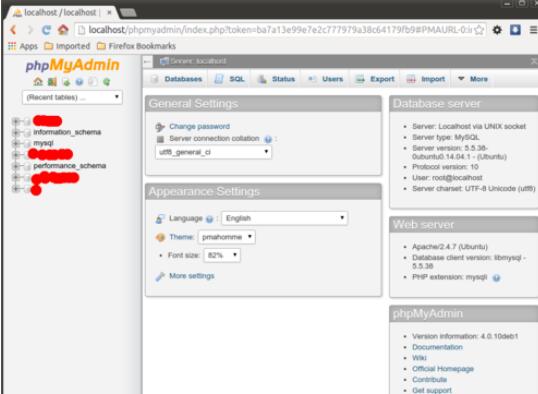Bookmark page with the star icon

coord(479,30)
